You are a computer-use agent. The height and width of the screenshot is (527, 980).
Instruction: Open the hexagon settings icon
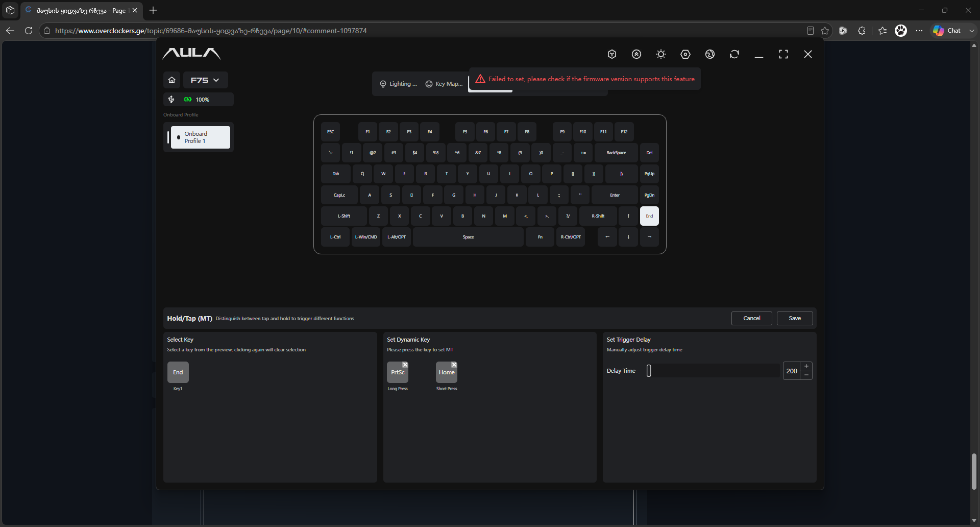[x=685, y=54]
